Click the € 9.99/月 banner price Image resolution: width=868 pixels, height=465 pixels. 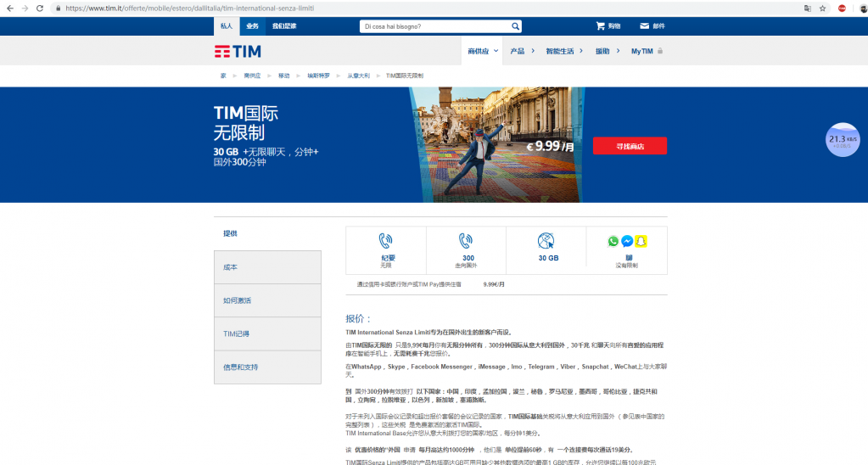tap(550, 146)
